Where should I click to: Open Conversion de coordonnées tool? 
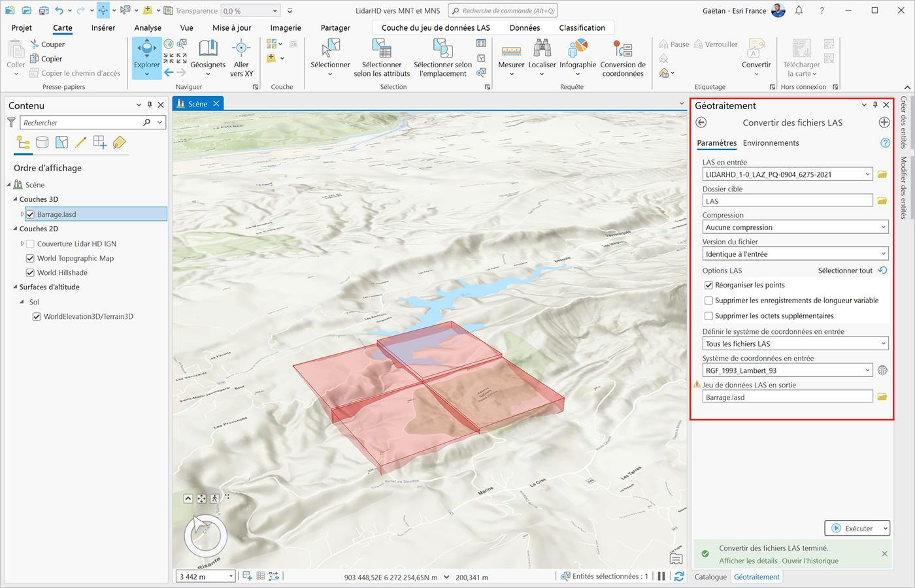click(x=623, y=57)
